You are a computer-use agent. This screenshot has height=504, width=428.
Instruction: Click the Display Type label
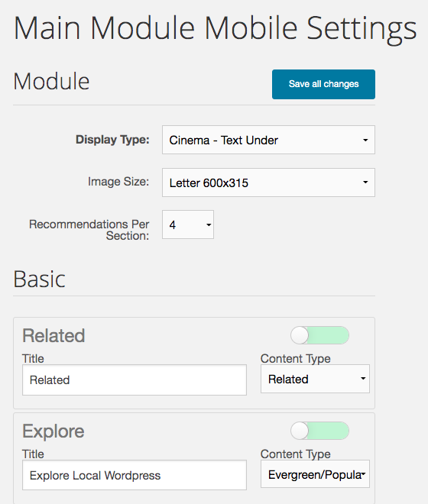[112, 140]
